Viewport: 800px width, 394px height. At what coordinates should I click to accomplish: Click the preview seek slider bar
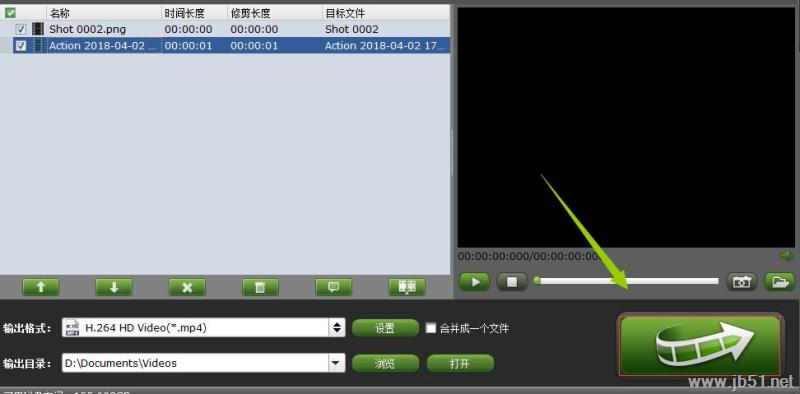click(x=627, y=281)
